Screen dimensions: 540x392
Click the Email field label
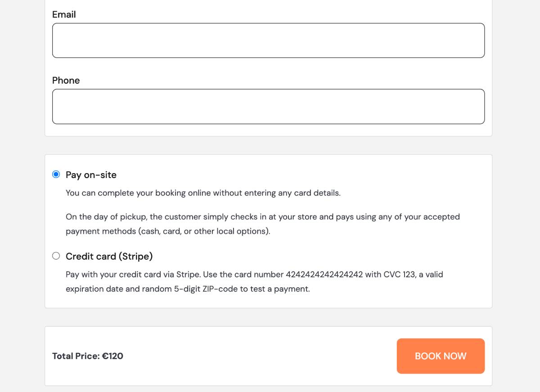pos(64,14)
